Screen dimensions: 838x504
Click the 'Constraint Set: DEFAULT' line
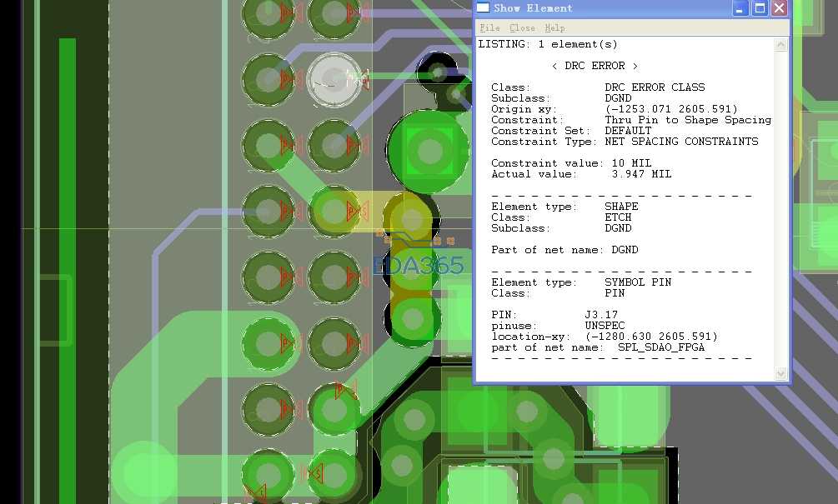point(571,130)
